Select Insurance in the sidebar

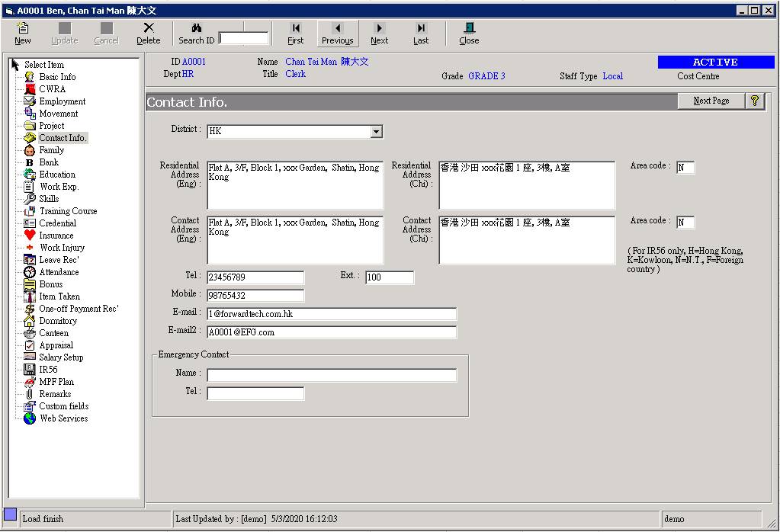(56, 236)
